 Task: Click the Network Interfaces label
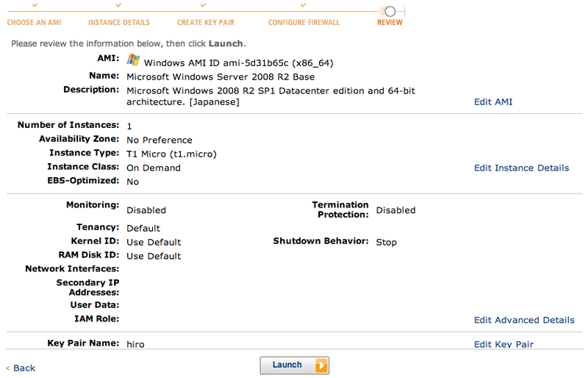coord(72,268)
